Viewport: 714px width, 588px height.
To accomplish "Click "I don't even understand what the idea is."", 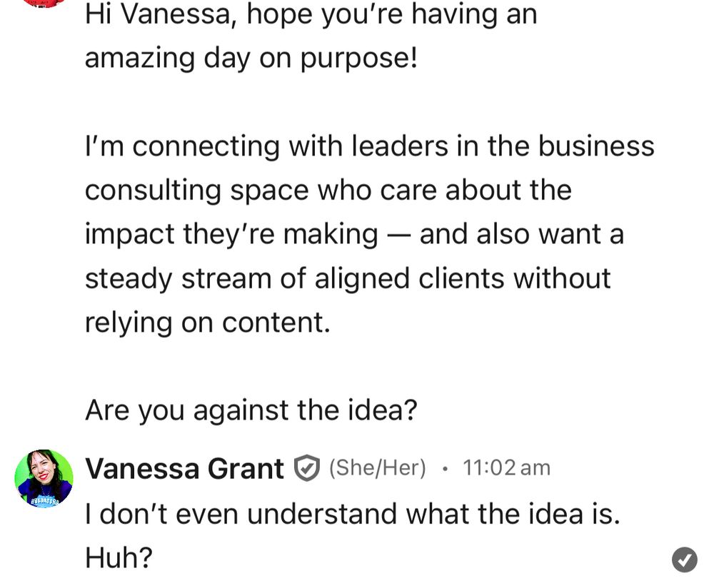I will (353, 514).
